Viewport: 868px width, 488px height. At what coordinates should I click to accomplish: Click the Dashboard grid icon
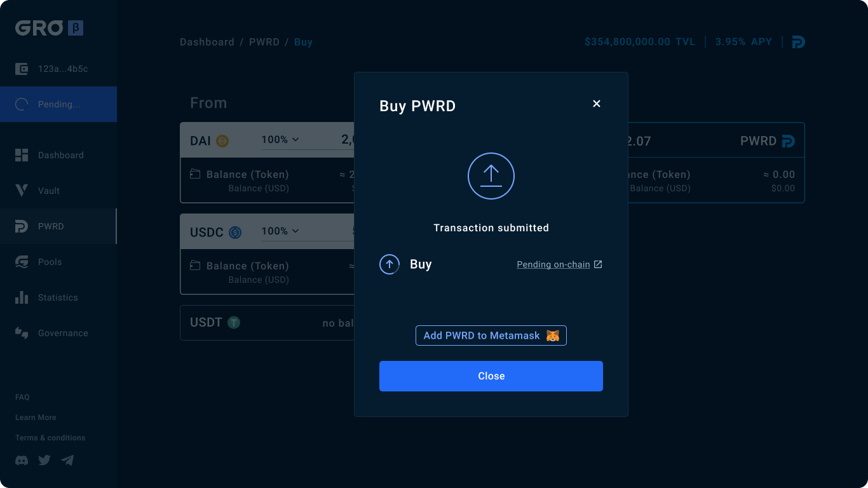(x=22, y=155)
